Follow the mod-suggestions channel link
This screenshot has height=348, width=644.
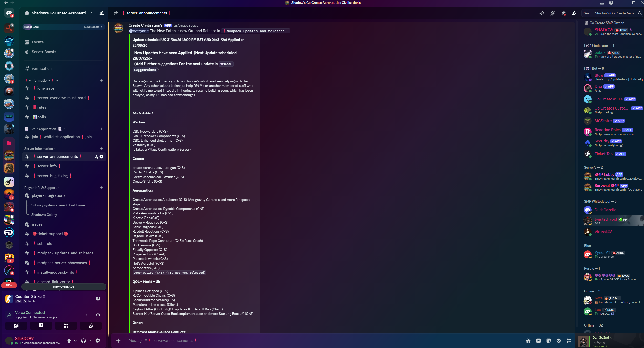tap(183, 67)
